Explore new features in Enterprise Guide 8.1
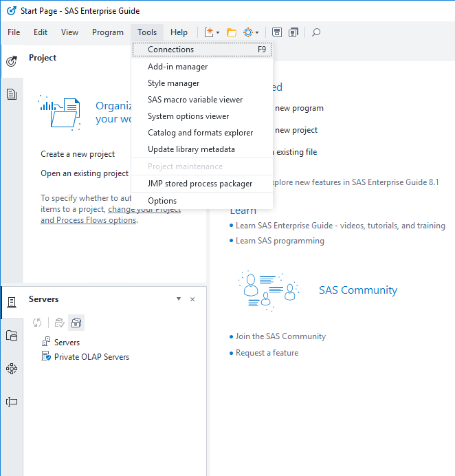The image size is (455, 476). [356, 182]
